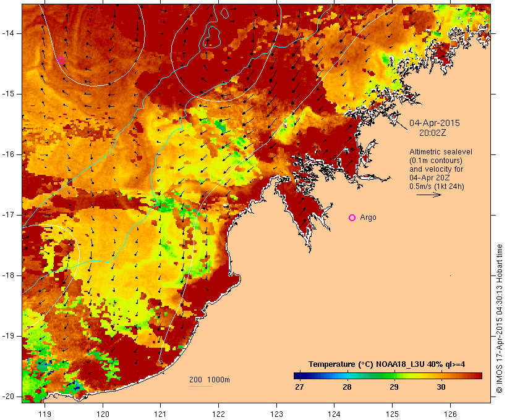Image resolution: width=507 pixels, height=420 pixels.
Task: Click the colorbar tick label 30
Action: 441,387
